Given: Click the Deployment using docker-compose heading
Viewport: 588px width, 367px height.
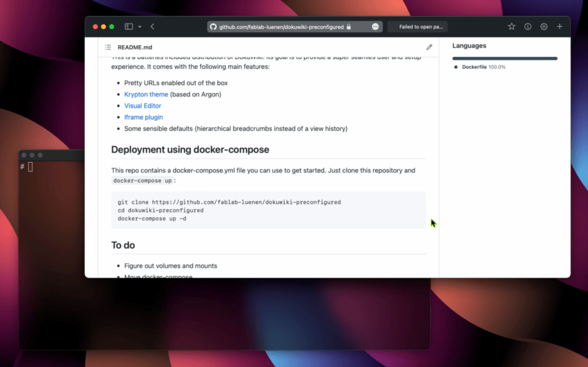Looking at the screenshot, I should [x=190, y=149].
